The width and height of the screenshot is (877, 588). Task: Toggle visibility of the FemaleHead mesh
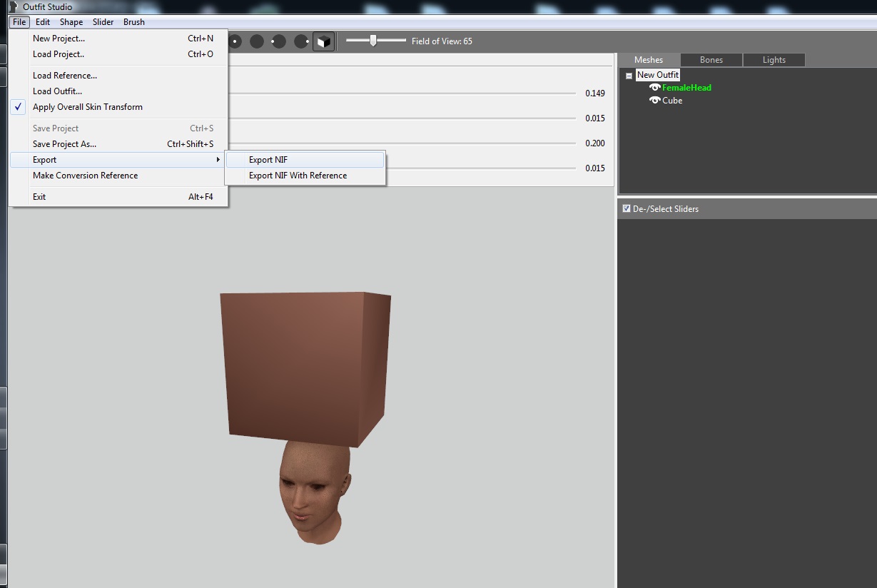click(654, 88)
